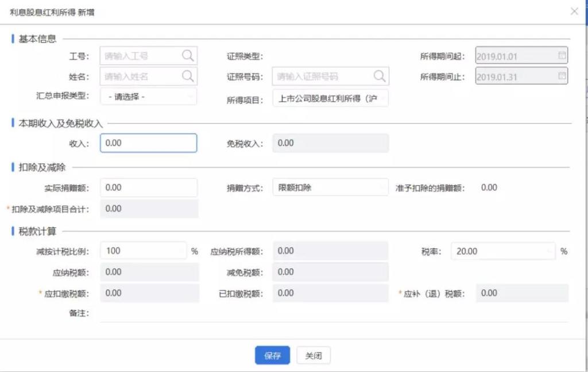Click the 保存 button
Viewport: 588px width, 372px height.
272,355
